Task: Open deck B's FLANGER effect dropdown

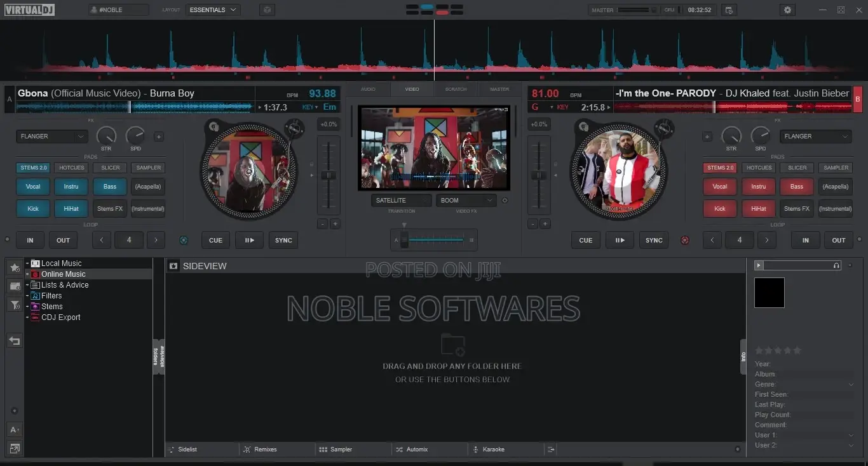Action: click(x=815, y=136)
